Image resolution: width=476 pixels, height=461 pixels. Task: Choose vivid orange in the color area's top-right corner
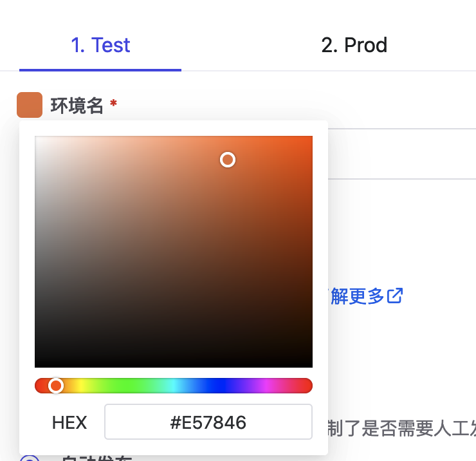(310, 138)
